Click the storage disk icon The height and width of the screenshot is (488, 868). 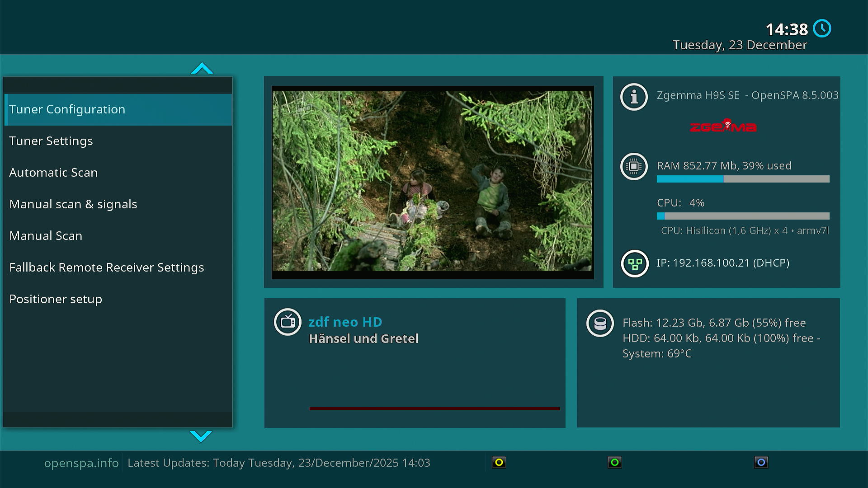click(600, 323)
